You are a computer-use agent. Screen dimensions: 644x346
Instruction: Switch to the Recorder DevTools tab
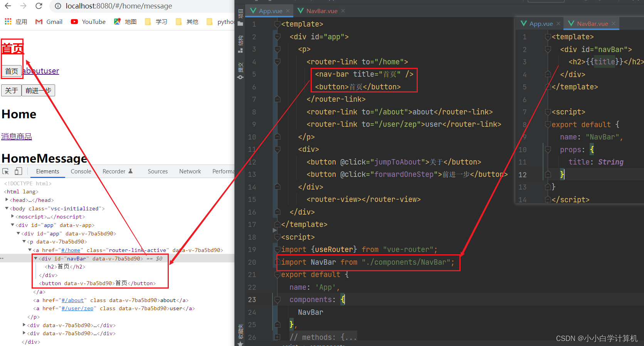tap(118, 171)
